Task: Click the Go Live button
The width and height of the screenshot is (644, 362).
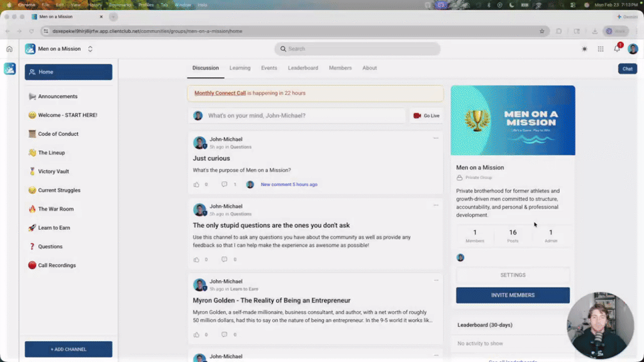Action: [x=426, y=116]
